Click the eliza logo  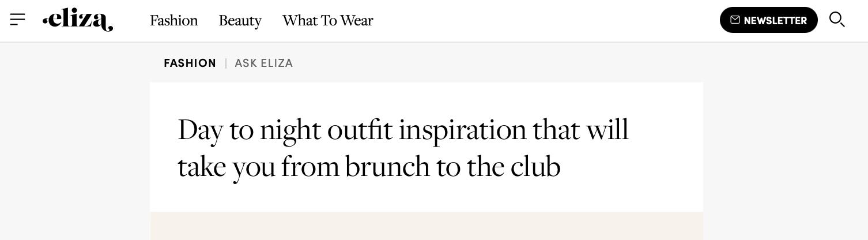(78, 20)
